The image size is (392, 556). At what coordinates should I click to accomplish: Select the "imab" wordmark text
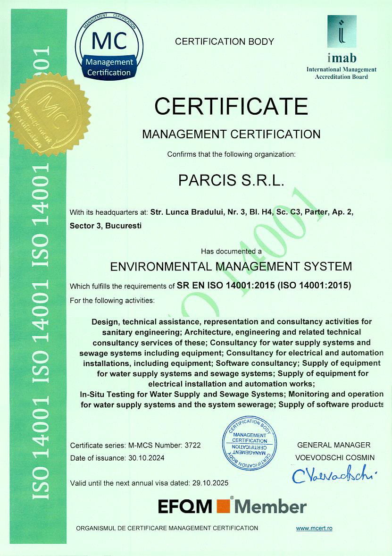[x=342, y=58]
